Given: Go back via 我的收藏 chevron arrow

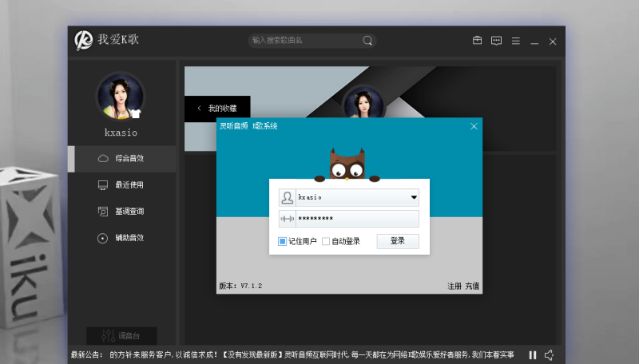Looking at the screenshot, I should (199, 109).
